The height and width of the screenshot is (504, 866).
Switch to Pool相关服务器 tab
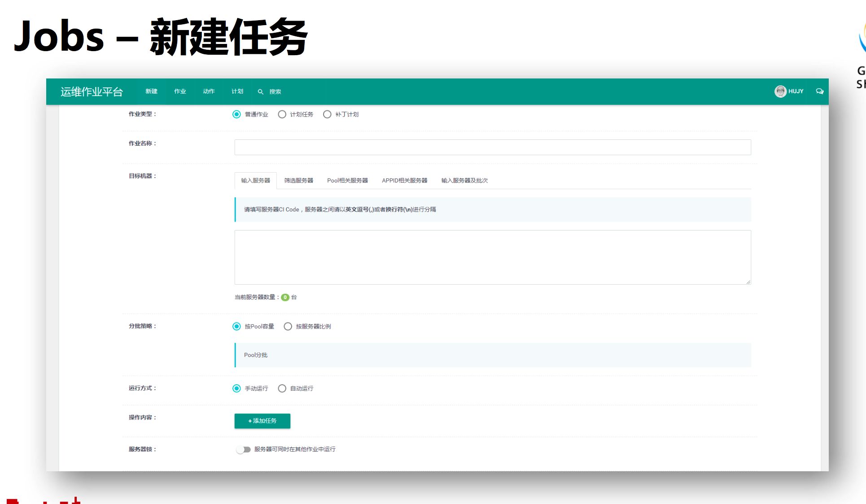[347, 180]
